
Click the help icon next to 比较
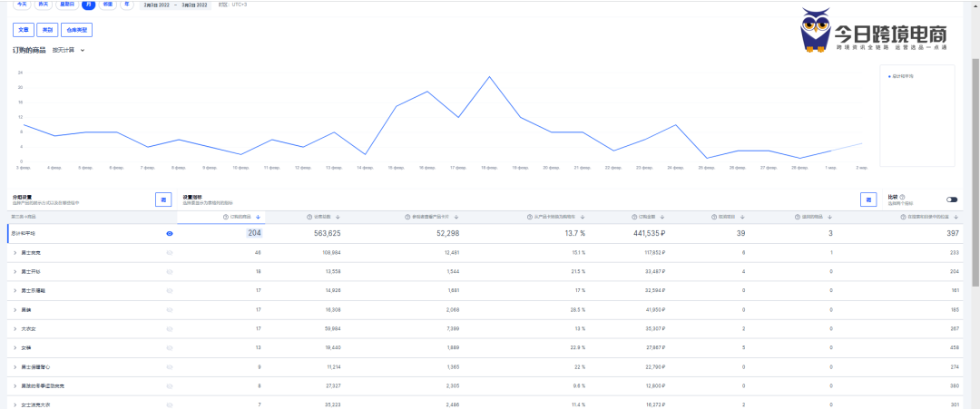pos(902,196)
